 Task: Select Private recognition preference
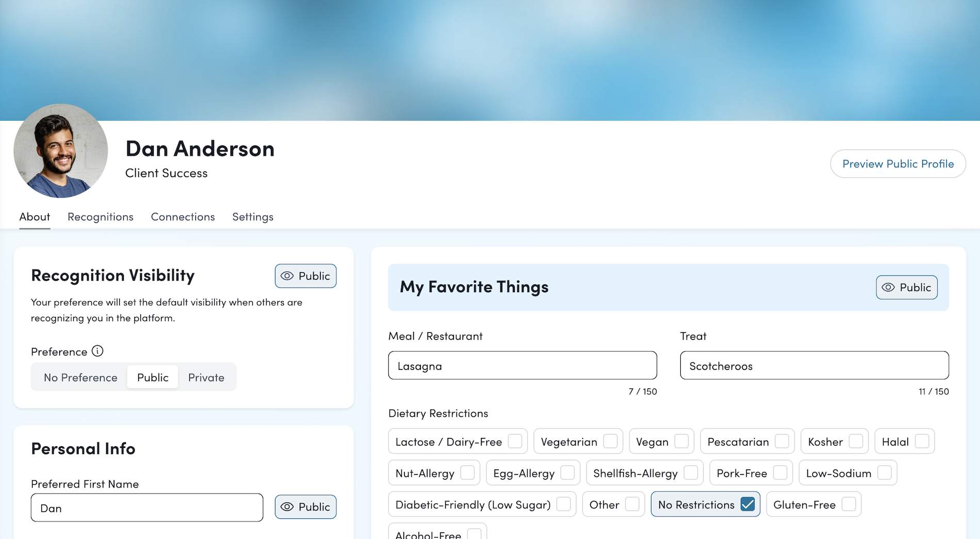[x=206, y=378]
